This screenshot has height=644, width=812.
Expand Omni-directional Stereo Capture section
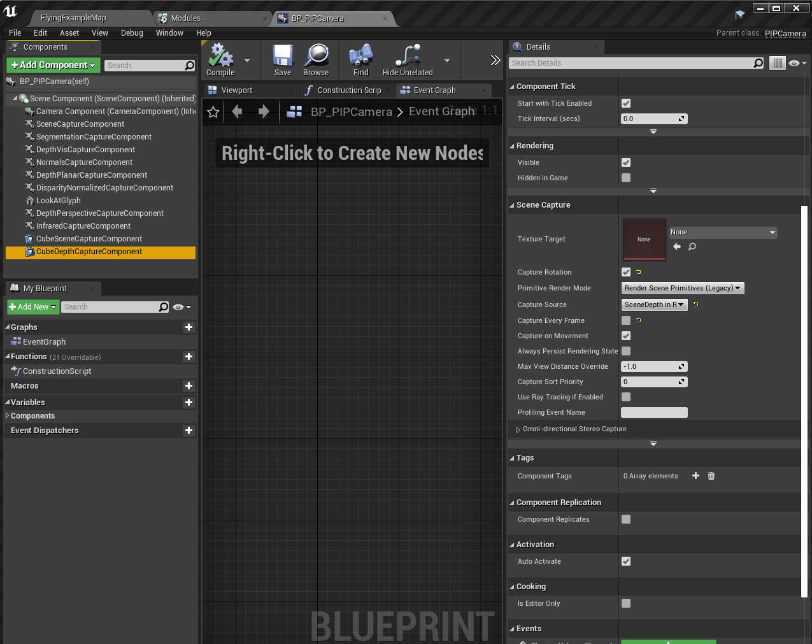pos(518,429)
